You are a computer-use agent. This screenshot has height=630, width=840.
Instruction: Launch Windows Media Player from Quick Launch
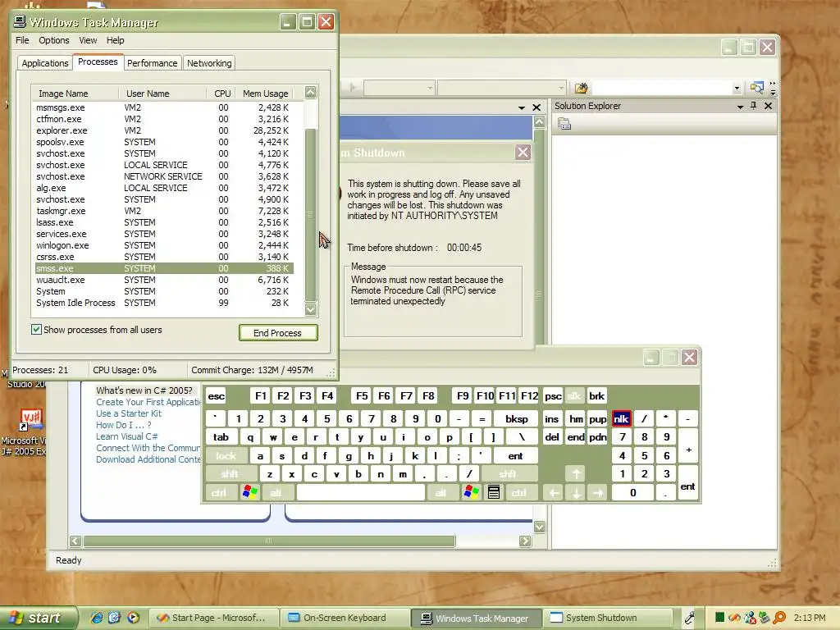[x=133, y=618]
